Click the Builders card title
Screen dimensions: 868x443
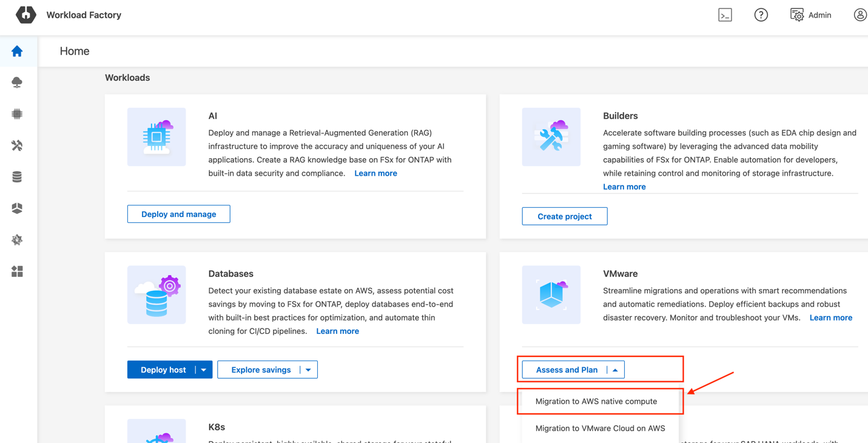click(x=621, y=116)
